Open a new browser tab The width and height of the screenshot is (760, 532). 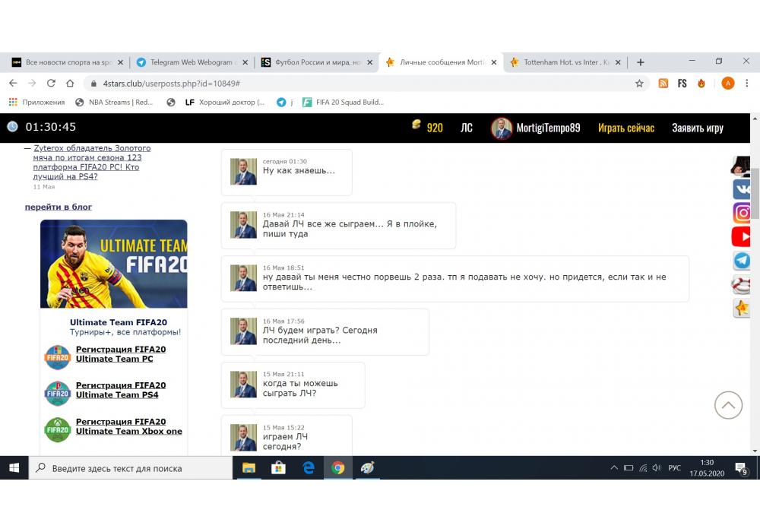tap(640, 62)
